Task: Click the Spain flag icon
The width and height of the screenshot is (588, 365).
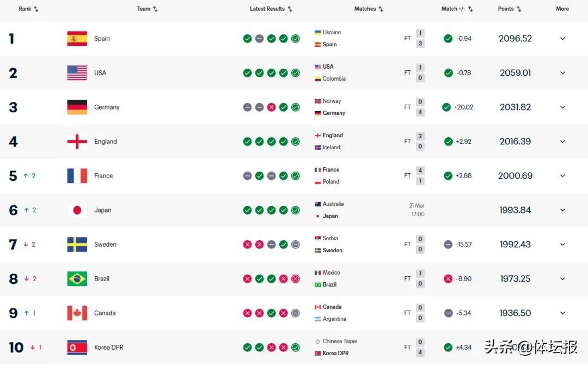Action: point(77,39)
